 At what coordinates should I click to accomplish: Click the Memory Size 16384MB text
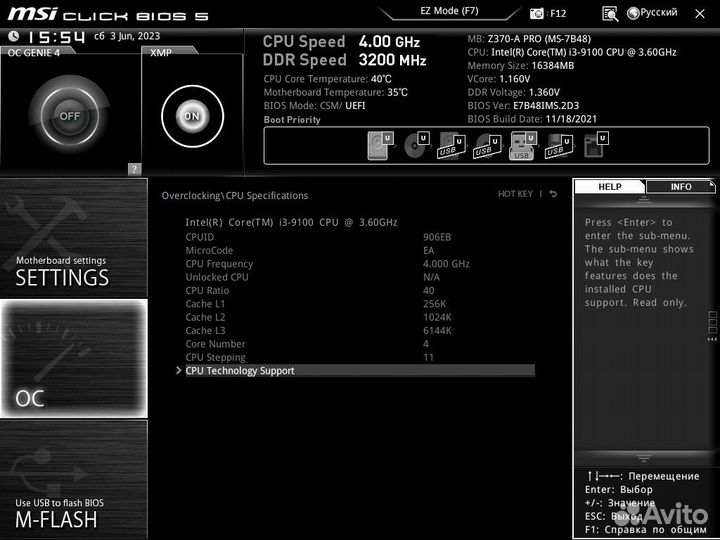click(x=521, y=65)
